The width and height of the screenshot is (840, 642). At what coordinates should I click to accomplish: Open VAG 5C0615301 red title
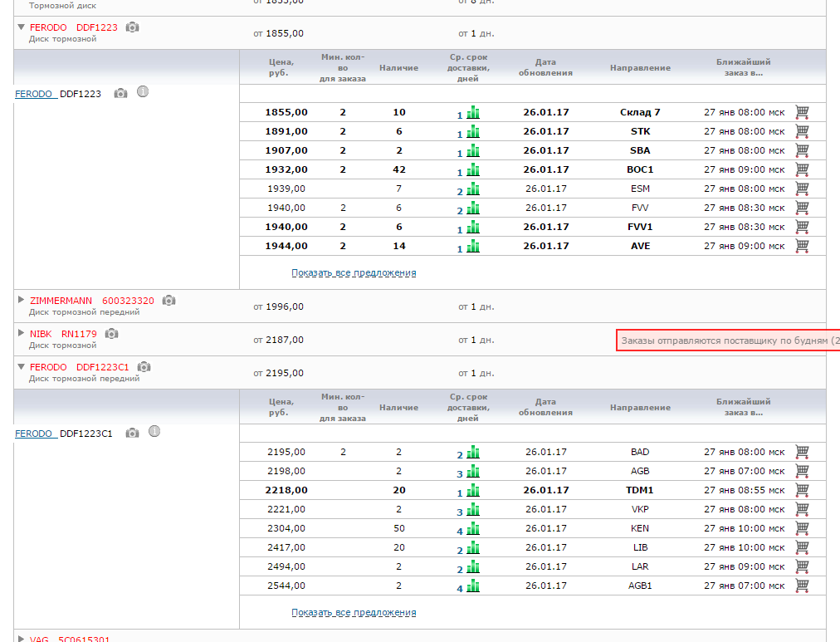click(x=70, y=639)
